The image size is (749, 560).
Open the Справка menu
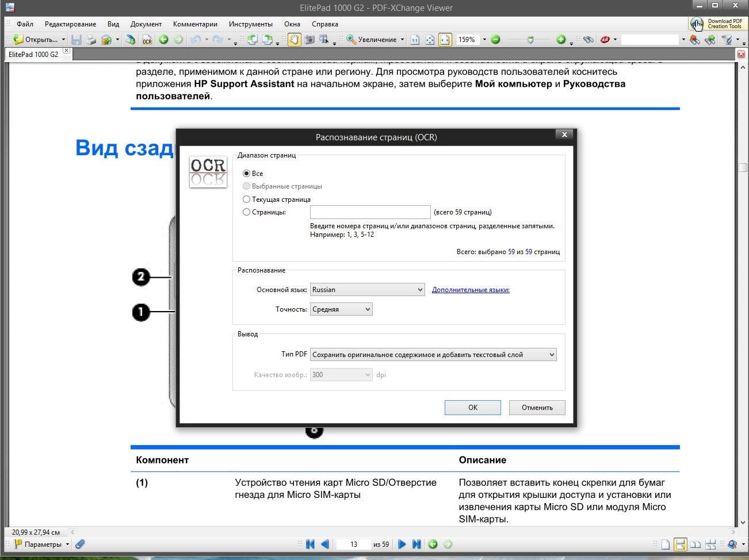tap(325, 24)
